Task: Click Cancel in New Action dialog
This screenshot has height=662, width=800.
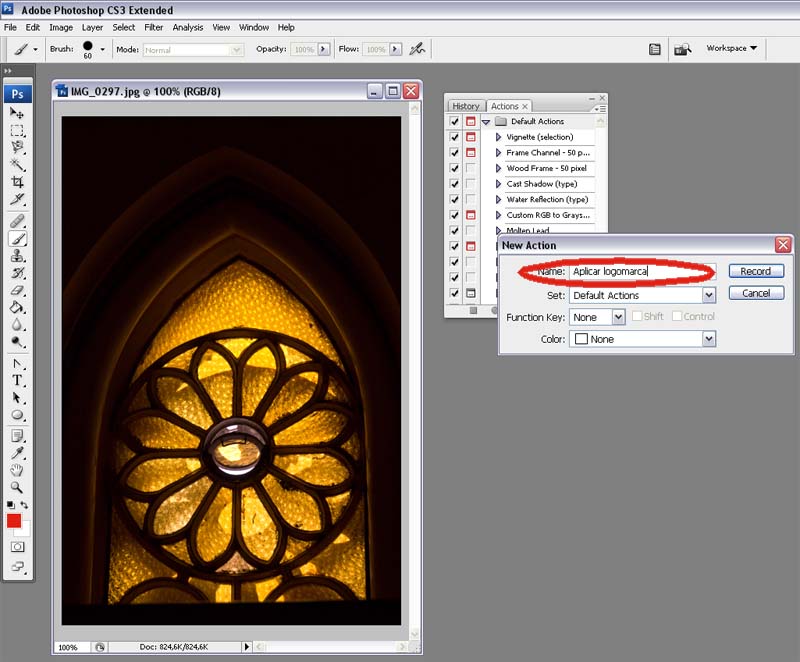Action: pyautogui.click(x=755, y=293)
